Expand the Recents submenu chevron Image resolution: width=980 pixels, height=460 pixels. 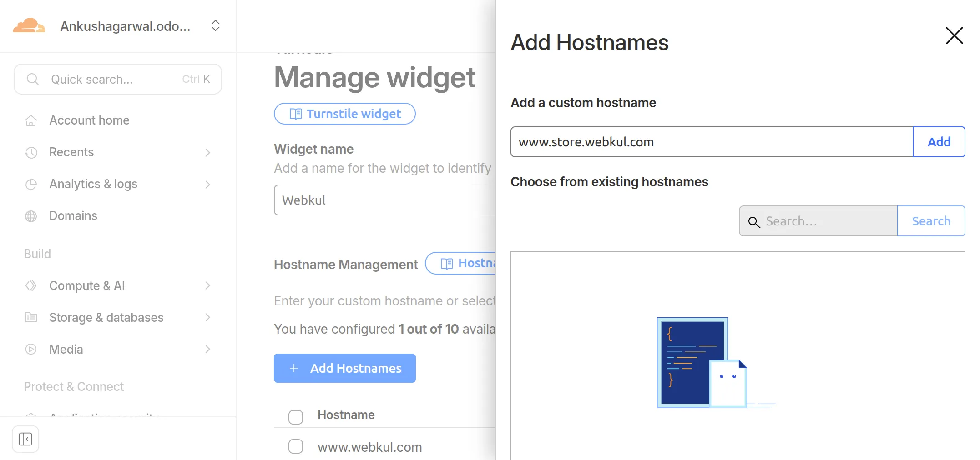207,152
